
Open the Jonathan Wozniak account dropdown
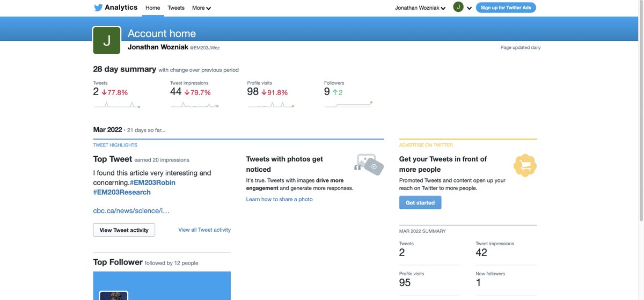[420, 8]
